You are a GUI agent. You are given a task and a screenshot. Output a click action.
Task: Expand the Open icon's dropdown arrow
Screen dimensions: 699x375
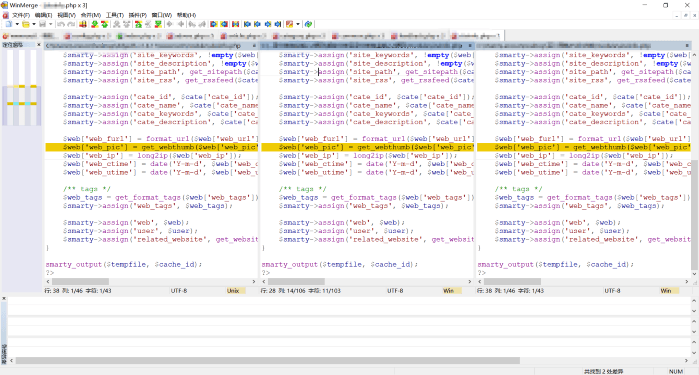click(34, 24)
